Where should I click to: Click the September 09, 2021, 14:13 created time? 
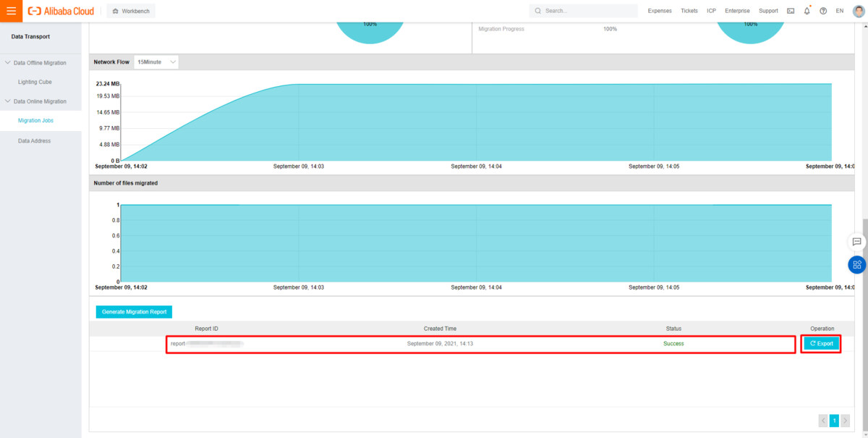click(x=440, y=344)
